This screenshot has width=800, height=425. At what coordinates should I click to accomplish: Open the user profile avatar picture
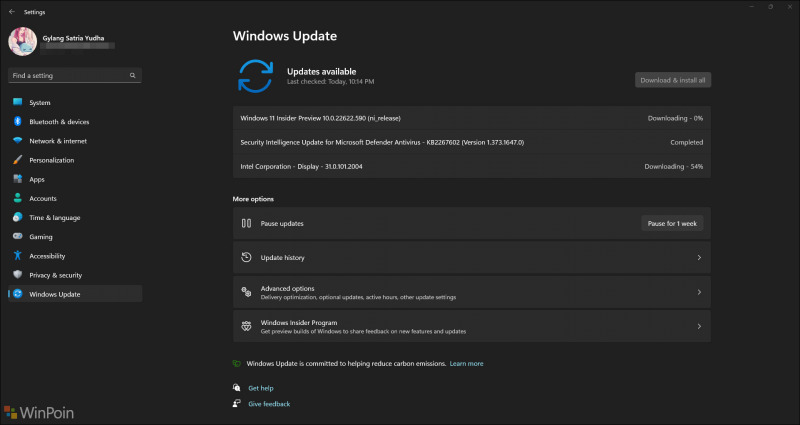pyautogui.click(x=22, y=41)
